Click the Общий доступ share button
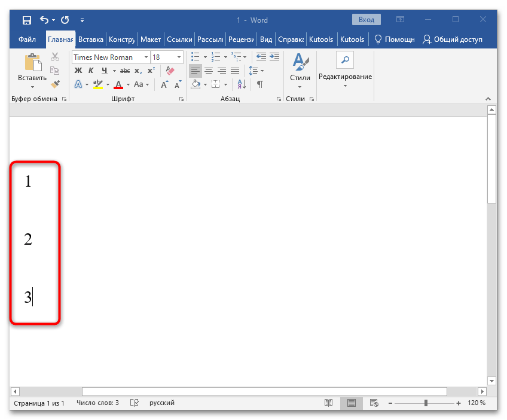 [452, 39]
